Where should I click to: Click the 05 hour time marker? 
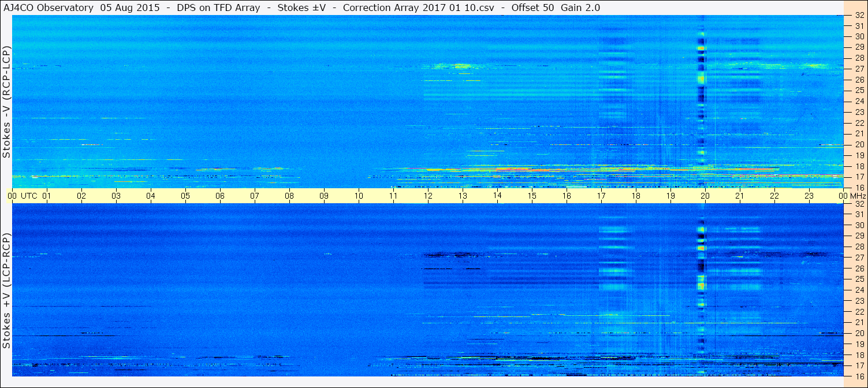(185, 196)
